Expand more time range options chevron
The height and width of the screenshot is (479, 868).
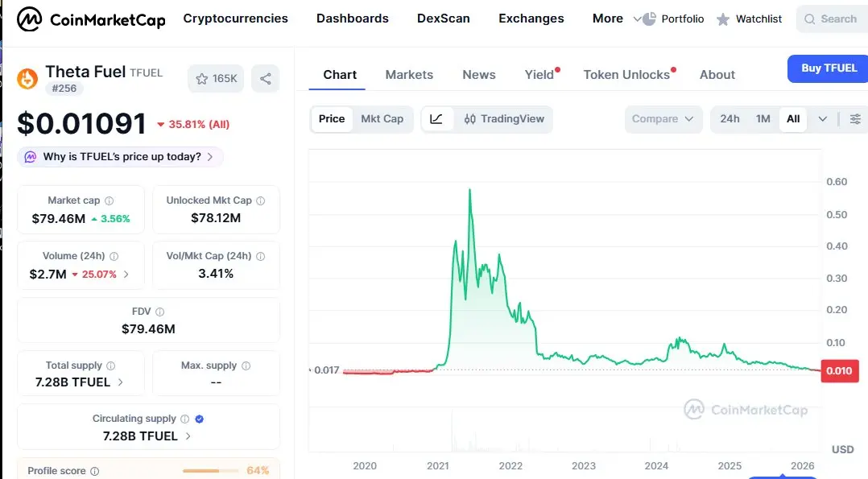click(x=822, y=119)
